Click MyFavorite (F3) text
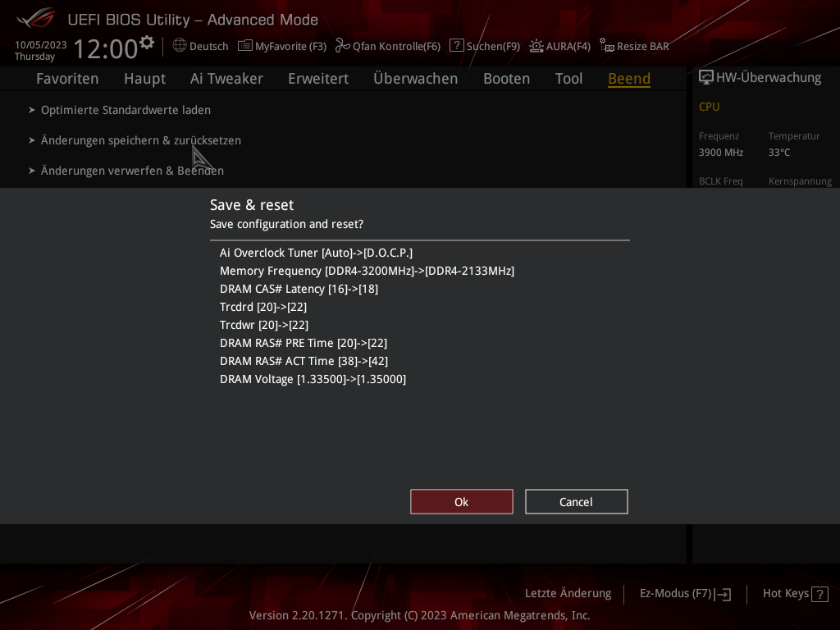 point(291,47)
